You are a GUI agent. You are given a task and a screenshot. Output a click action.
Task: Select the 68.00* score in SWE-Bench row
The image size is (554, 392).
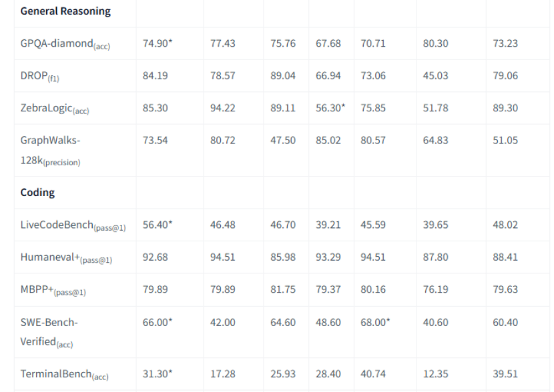pyautogui.click(x=376, y=322)
